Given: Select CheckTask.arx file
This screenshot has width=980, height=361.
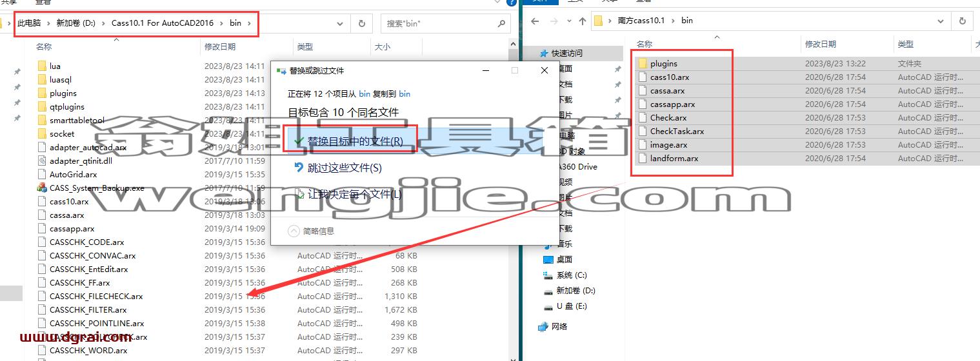Looking at the screenshot, I should point(677,132).
